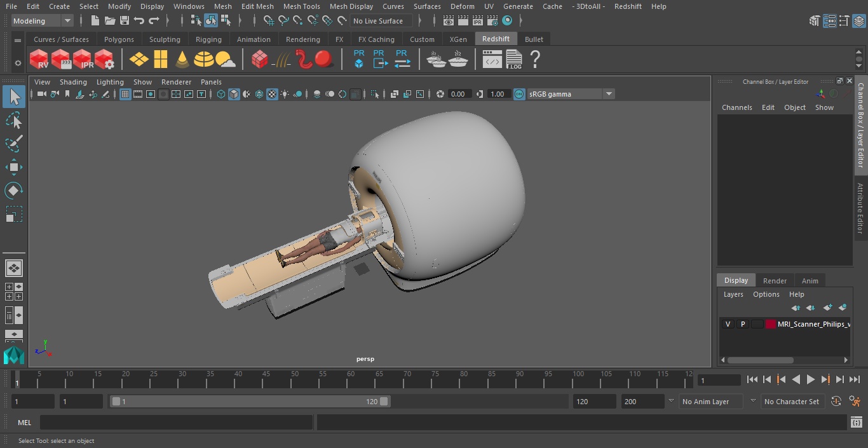Open the Mesh Tools menu
The height and width of the screenshot is (448, 868).
pos(301,6)
